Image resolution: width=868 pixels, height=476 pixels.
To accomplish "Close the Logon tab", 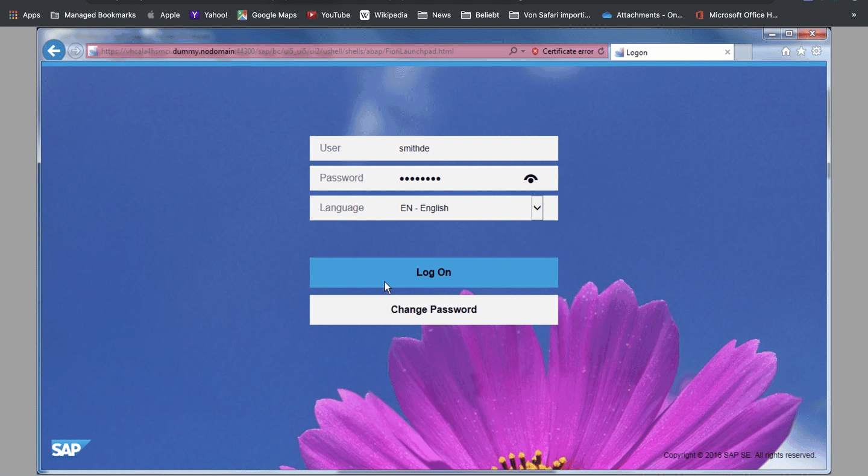I will coord(728,52).
